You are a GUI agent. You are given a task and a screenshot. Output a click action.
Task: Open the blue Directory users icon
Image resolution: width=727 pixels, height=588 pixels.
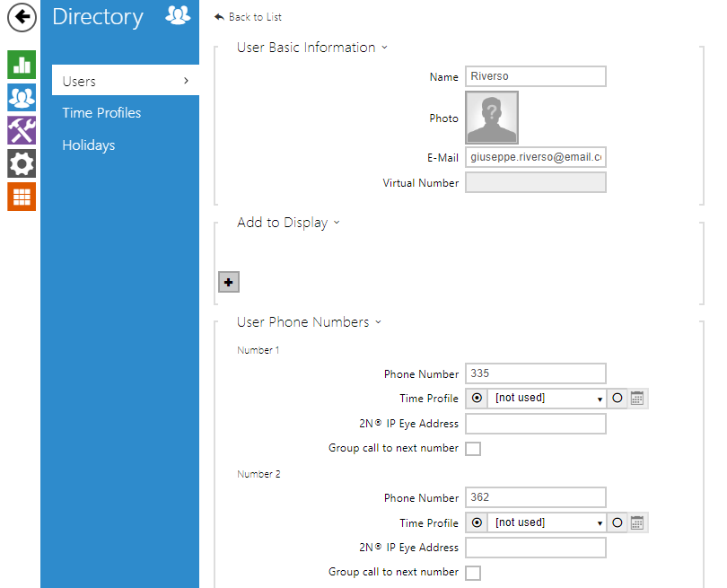pos(21,97)
